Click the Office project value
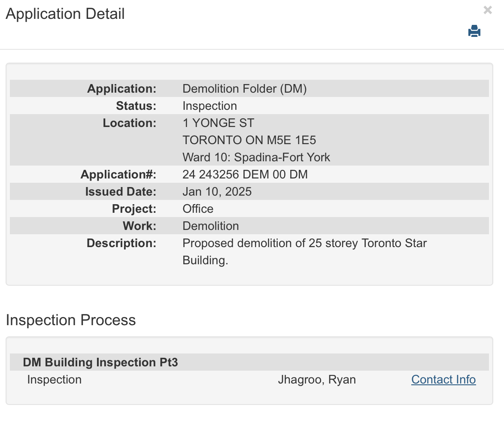This screenshot has height=435, width=504. point(198,209)
